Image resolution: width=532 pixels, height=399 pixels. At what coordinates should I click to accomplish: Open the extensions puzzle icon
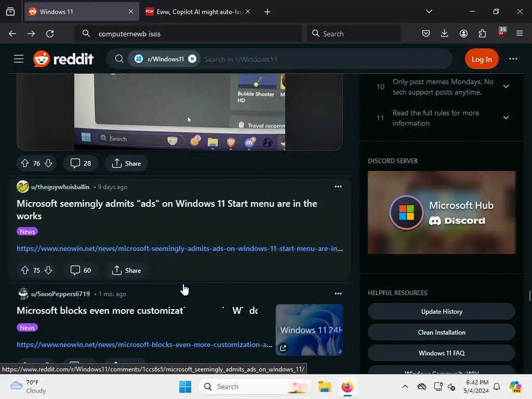click(482, 33)
